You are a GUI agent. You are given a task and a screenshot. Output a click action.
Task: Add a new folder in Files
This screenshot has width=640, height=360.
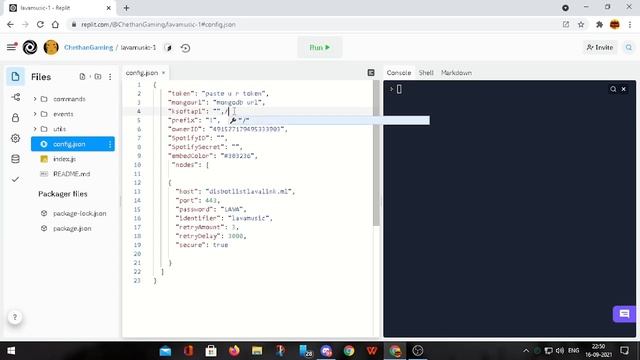(98, 76)
